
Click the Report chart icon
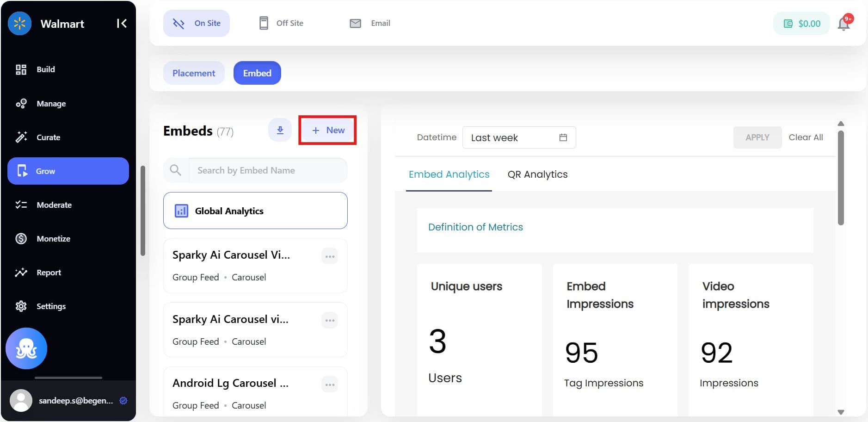coord(21,273)
